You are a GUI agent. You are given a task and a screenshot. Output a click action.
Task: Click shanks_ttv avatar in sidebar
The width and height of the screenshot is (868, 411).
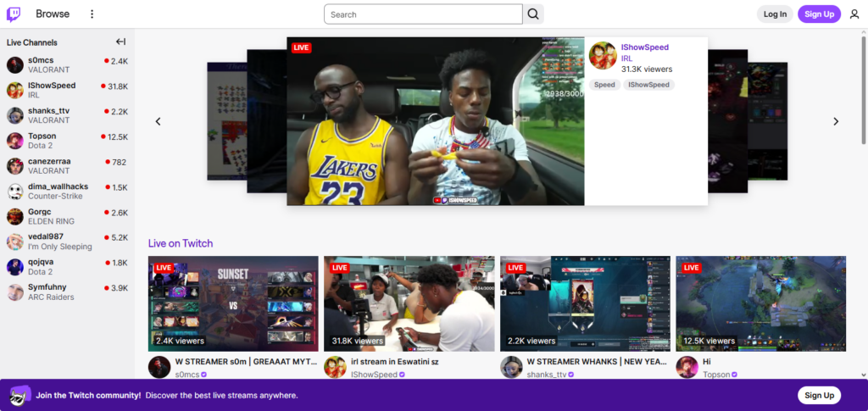click(x=15, y=115)
